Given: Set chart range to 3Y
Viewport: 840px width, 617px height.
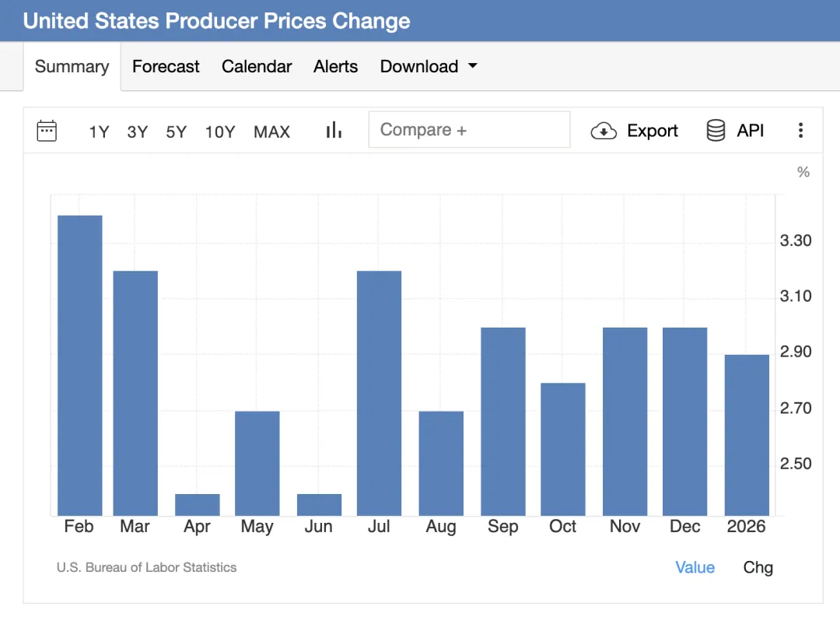Looking at the screenshot, I should click(x=138, y=132).
